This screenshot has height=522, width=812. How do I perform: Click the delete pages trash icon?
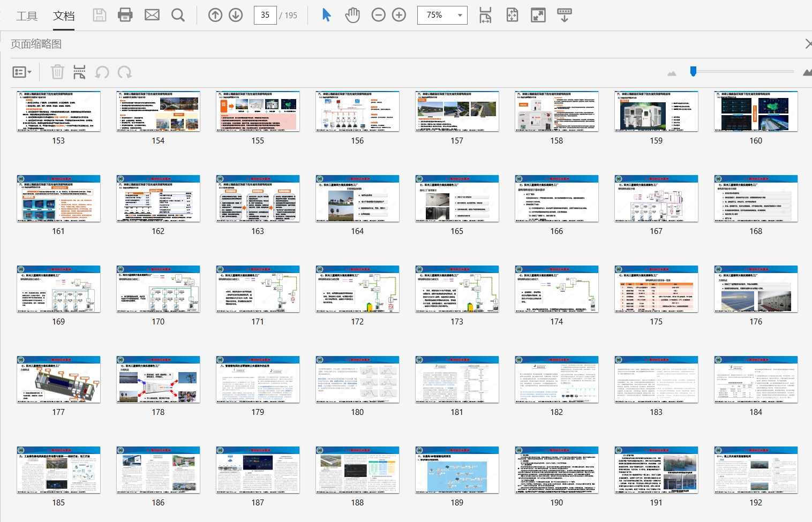pos(57,72)
